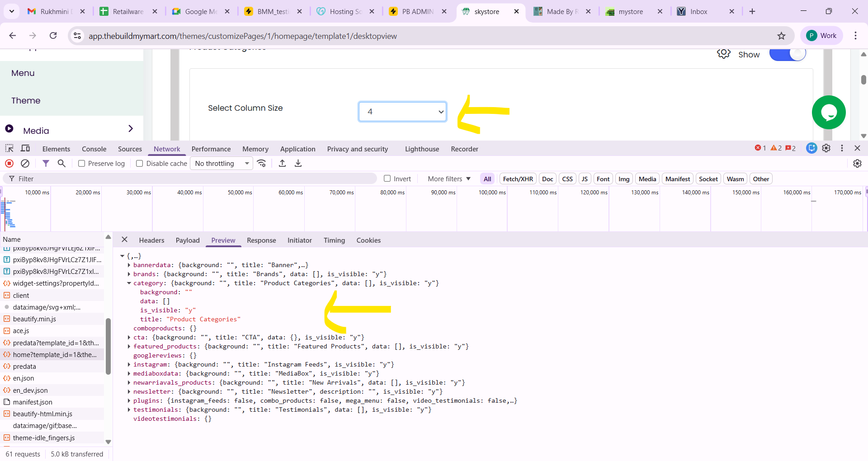Open the No throttling dropdown
The image size is (868, 461).
222,164
